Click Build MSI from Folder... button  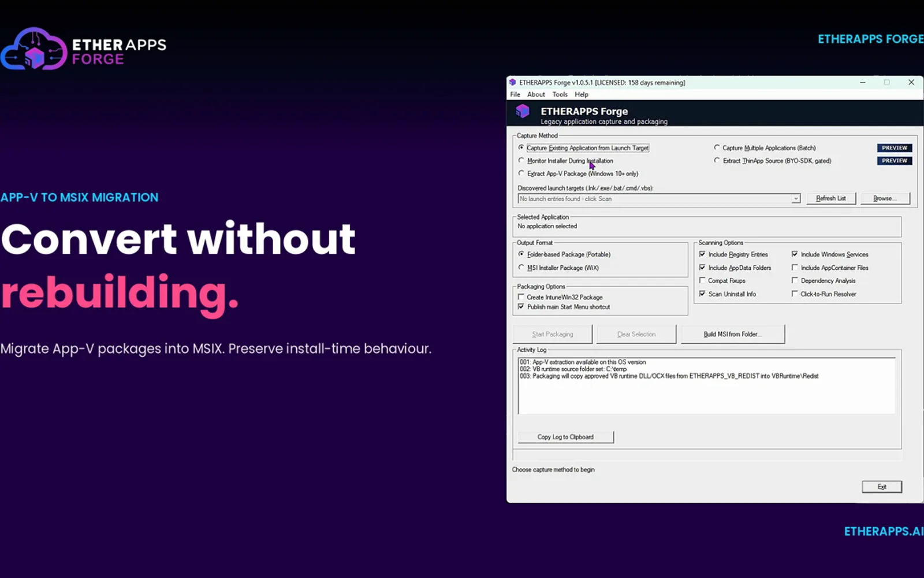(x=733, y=334)
